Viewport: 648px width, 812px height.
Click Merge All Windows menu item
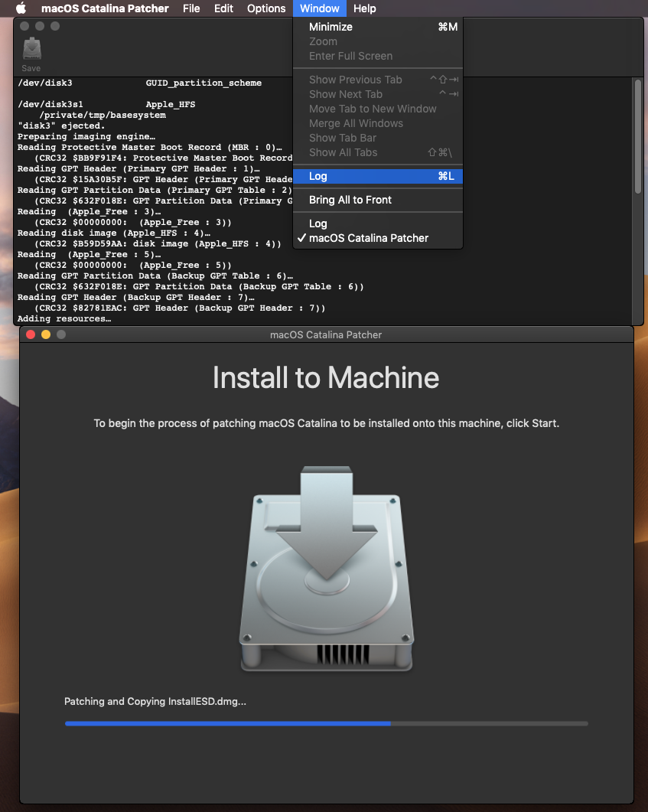click(378, 123)
